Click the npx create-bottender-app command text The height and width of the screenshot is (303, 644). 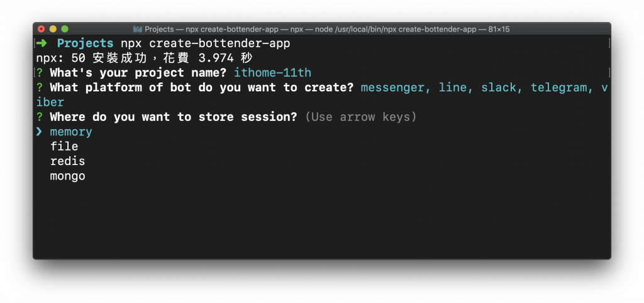206,43
